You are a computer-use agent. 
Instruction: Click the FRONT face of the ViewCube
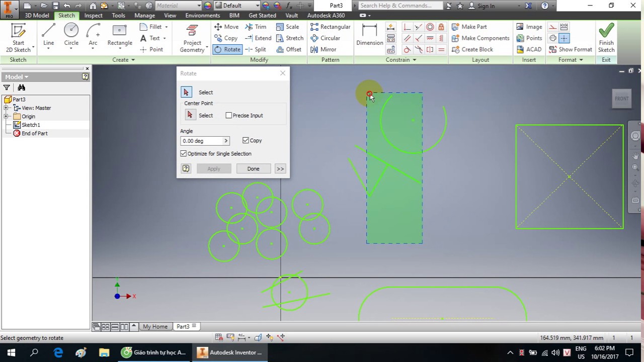[621, 99]
